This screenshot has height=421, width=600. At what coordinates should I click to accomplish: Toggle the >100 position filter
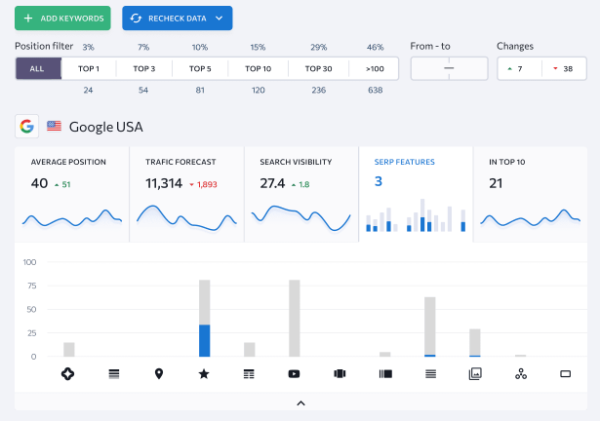[374, 68]
